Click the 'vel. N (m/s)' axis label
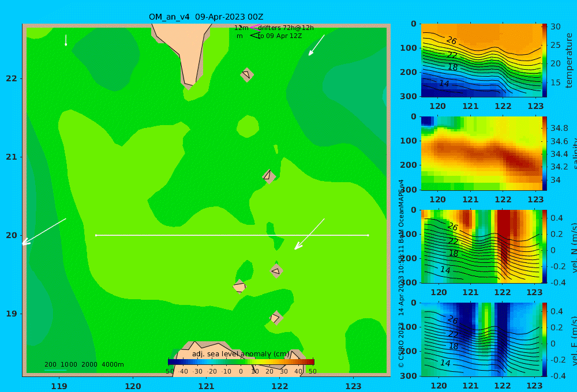This screenshot has width=577, height=392. tap(573, 247)
